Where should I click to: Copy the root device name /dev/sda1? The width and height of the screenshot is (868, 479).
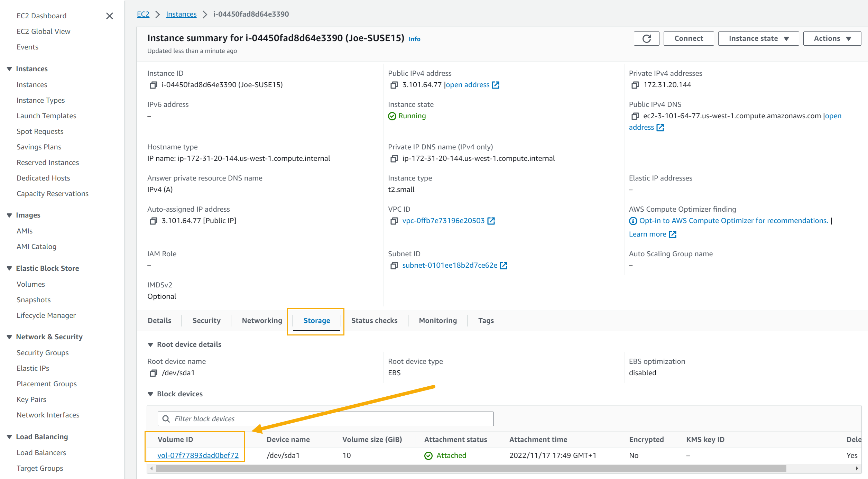coord(153,373)
